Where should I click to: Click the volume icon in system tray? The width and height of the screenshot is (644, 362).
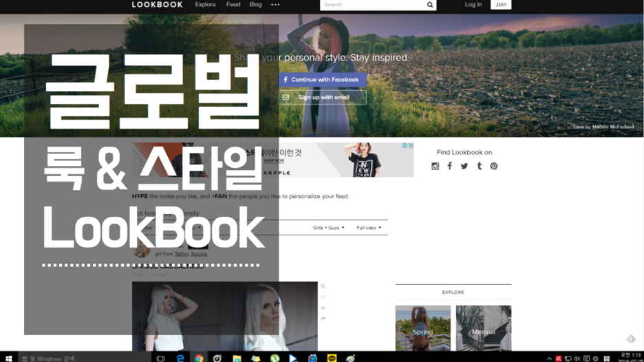click(577, 359)
